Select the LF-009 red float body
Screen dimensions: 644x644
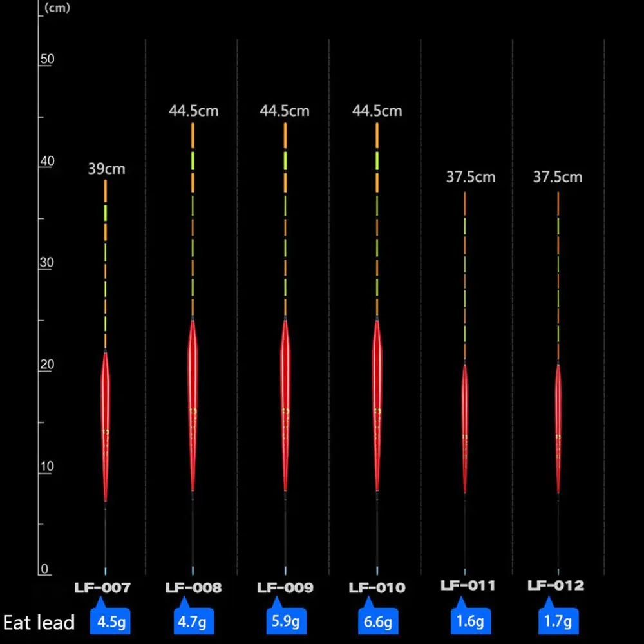(285, 406)
